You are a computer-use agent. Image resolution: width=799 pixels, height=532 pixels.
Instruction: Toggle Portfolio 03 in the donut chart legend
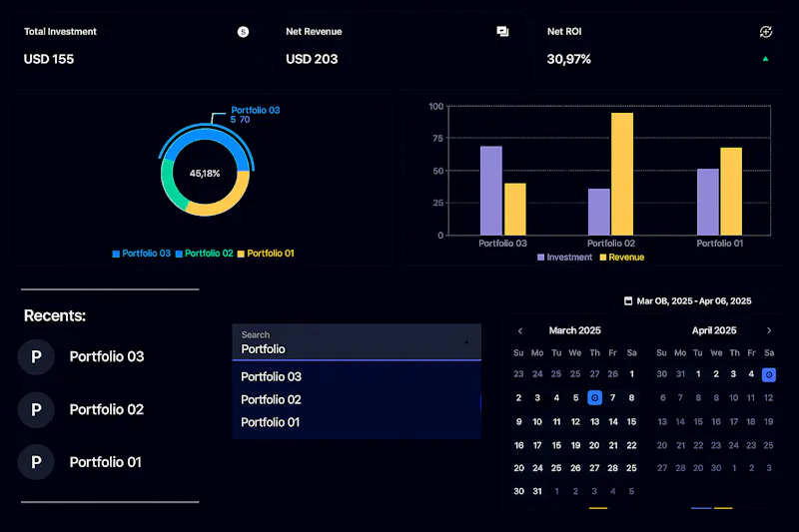pos(141,254)
